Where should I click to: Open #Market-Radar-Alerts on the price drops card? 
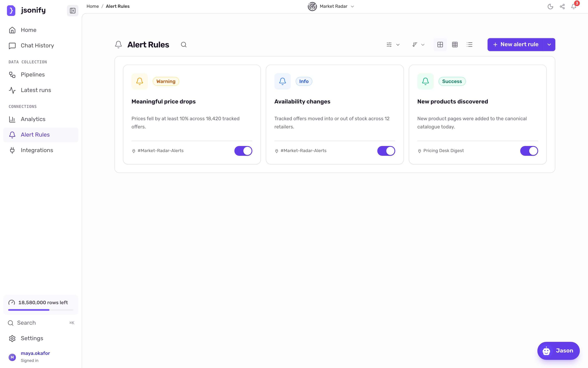pyautogui.click(x=160, y=151)
